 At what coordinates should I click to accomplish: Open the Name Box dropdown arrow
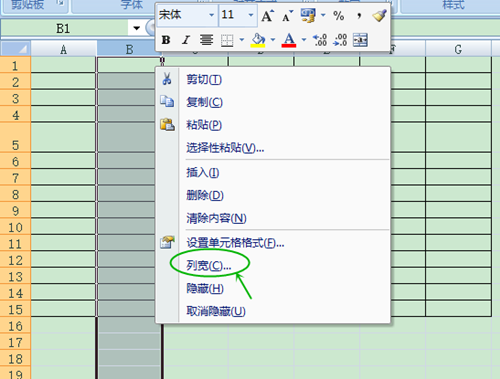point(136,28)
